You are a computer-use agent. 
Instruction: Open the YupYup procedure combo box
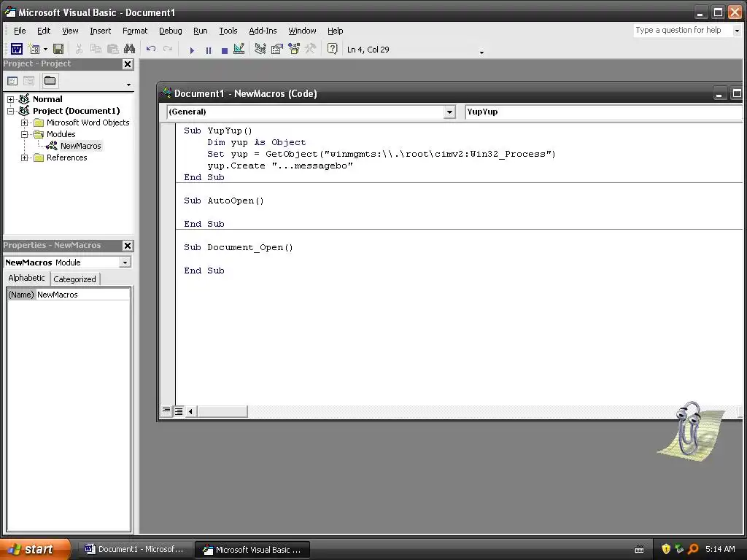(603, 112)
